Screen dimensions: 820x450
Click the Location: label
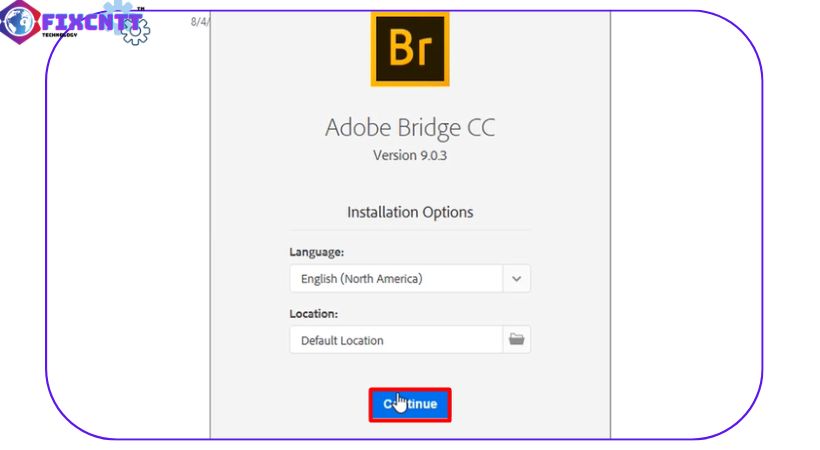[314, 313]
